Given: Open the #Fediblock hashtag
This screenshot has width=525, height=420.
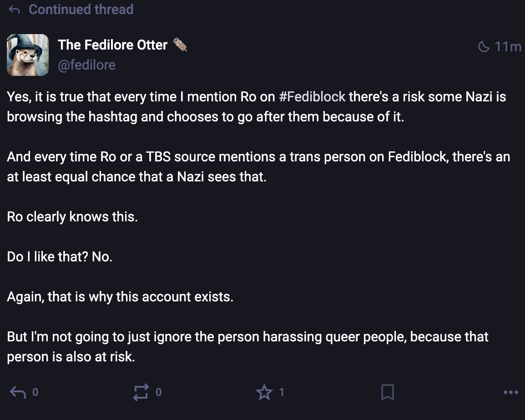Looking at the screenshot, I should tap(312, 97).
